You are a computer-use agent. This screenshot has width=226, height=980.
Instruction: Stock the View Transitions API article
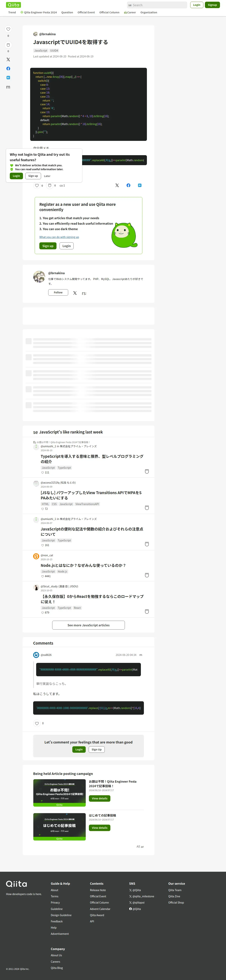(x=147, y=508)
